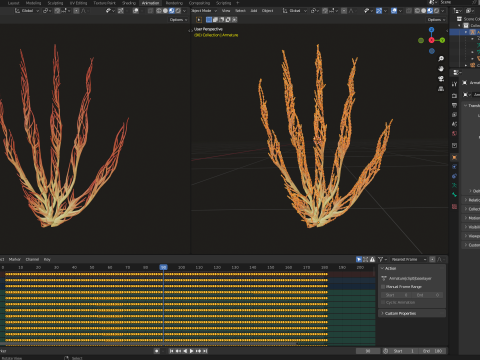This screenshot has height=360, width=480.
Task: Select rendered shading in right viewport
Action: pyautogui.click(x=436, y=11)
